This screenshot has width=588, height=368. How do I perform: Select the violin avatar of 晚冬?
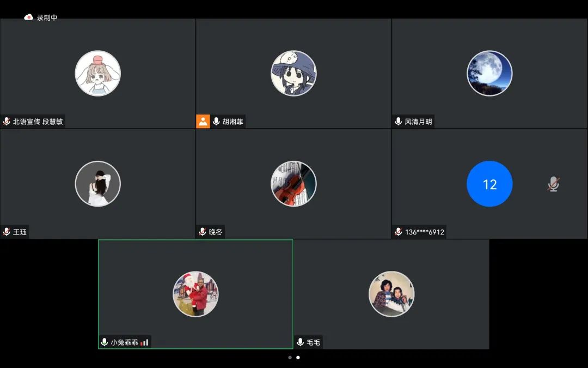click(293, 184)
